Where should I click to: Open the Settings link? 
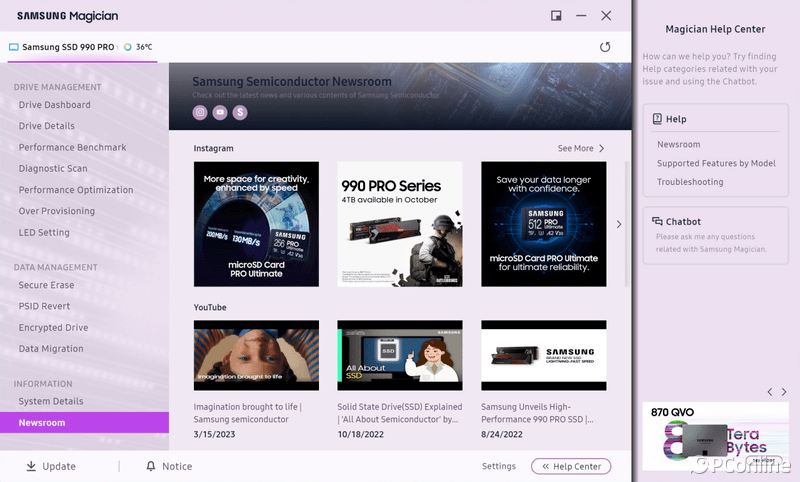click(499, 466)
